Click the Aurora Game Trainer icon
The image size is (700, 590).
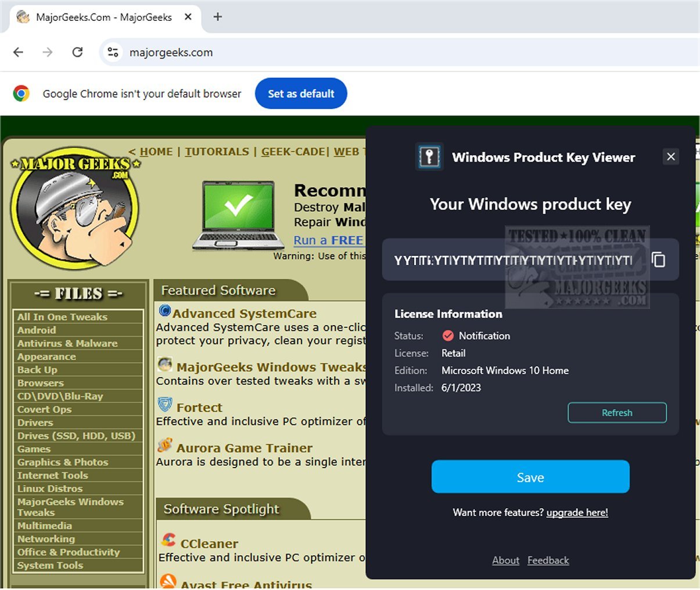pos(165,445)
